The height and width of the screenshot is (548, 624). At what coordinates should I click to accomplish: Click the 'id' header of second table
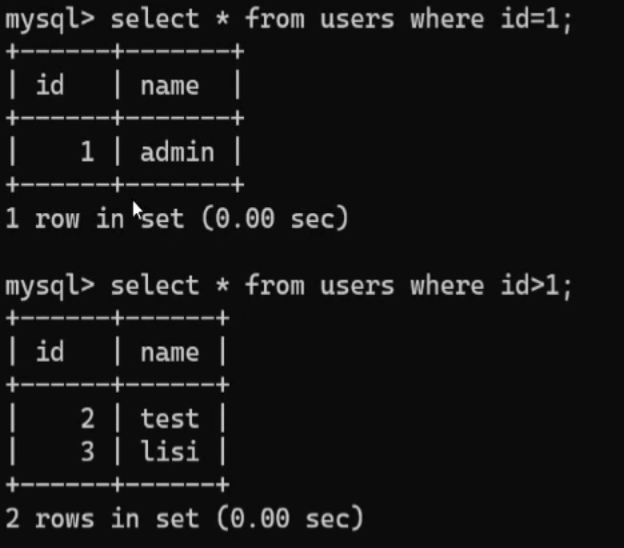50,352
